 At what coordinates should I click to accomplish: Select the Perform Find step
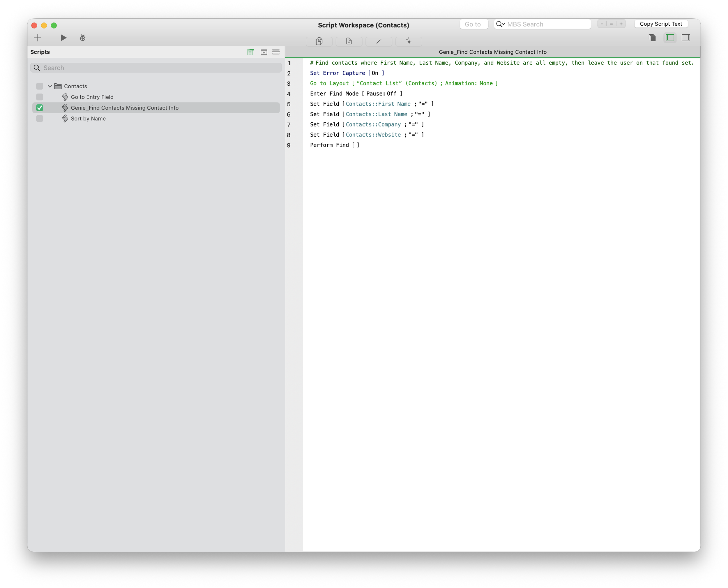[x=334, y=145]
